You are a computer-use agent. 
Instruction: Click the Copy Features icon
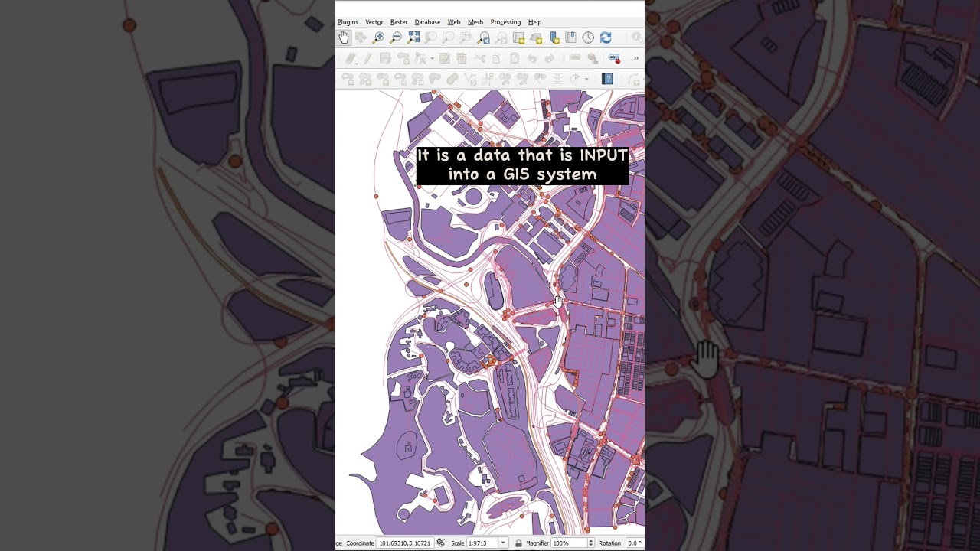[497, 58]
